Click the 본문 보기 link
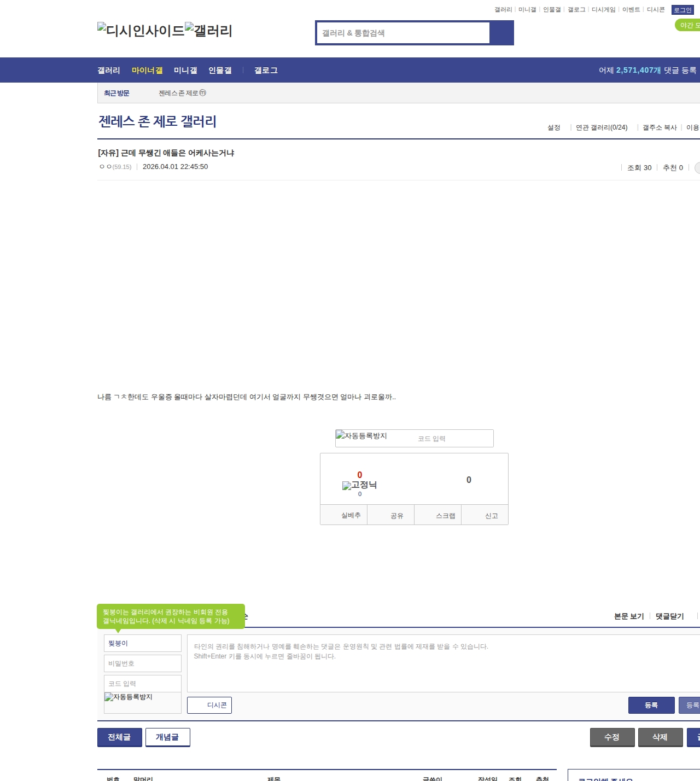Viewport: 700px width, 781px height. pyautogui.click(x=629, y=616)
